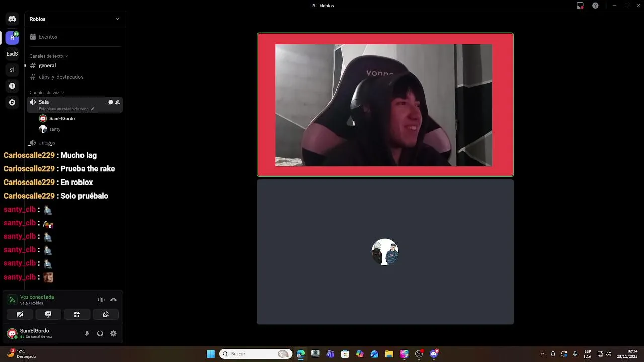Viewport: 644px width, 362px height.
Task: Click chat message 'Mucho lag'
Action: 78,155
